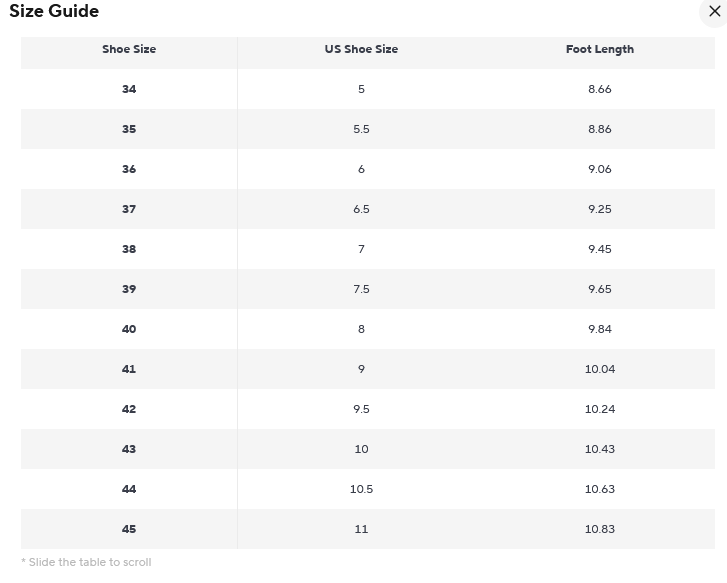Click the Foot Length column header

point(599,49)
